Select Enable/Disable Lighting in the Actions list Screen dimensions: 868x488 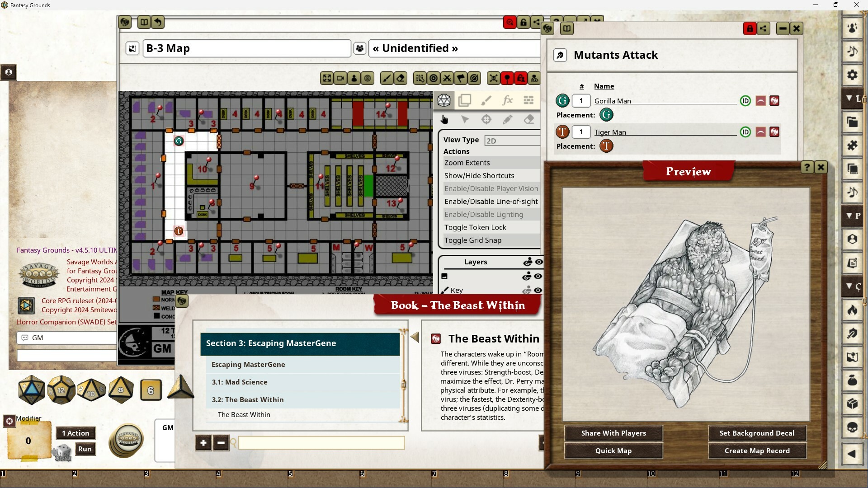[484, 214]
